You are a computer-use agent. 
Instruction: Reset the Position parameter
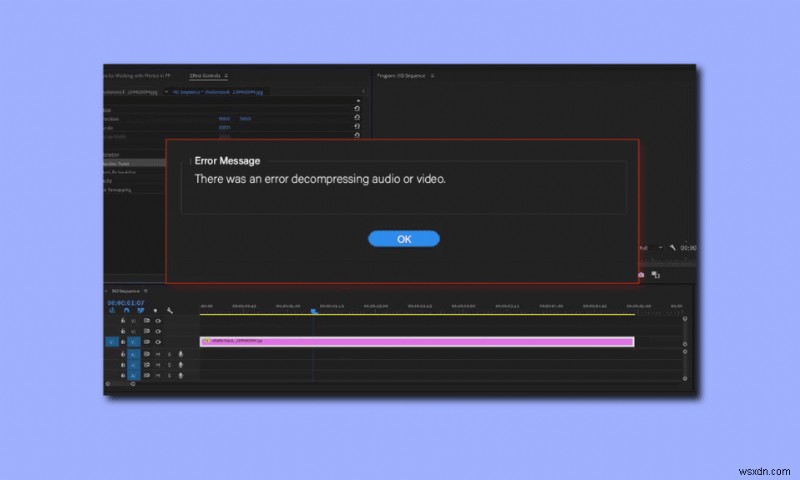357,117
